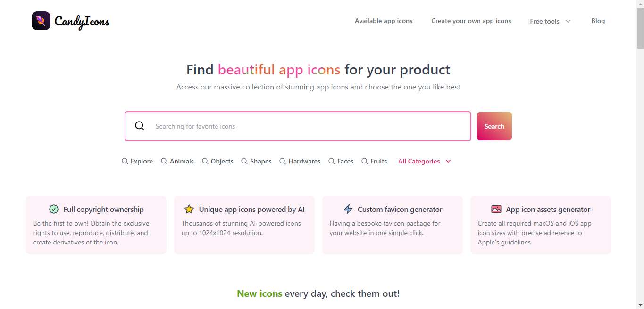
Task: Click the search icon beside Fruits
Action: [365, 161]
